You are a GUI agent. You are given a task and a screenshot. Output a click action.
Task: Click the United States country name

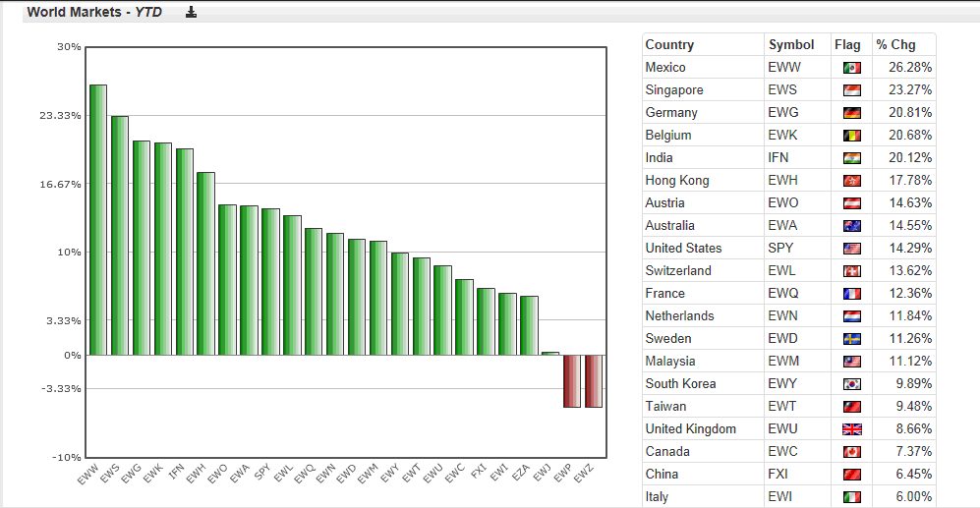point(684,248)
